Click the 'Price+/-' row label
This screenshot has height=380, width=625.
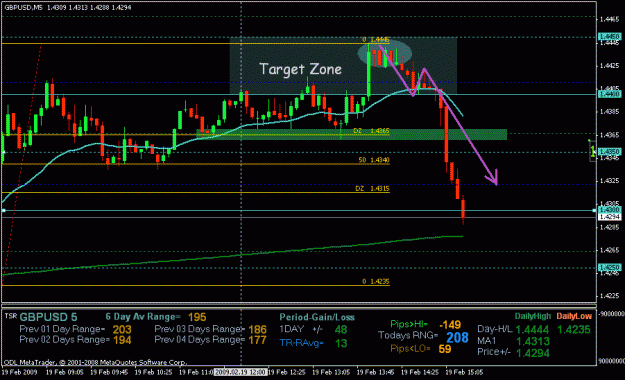coord(494,352)
